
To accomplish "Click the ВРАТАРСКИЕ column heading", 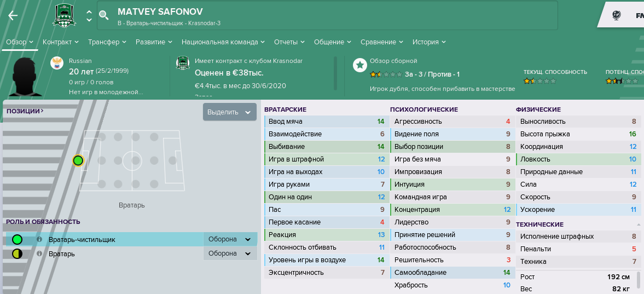I will [x=286, y=110].
